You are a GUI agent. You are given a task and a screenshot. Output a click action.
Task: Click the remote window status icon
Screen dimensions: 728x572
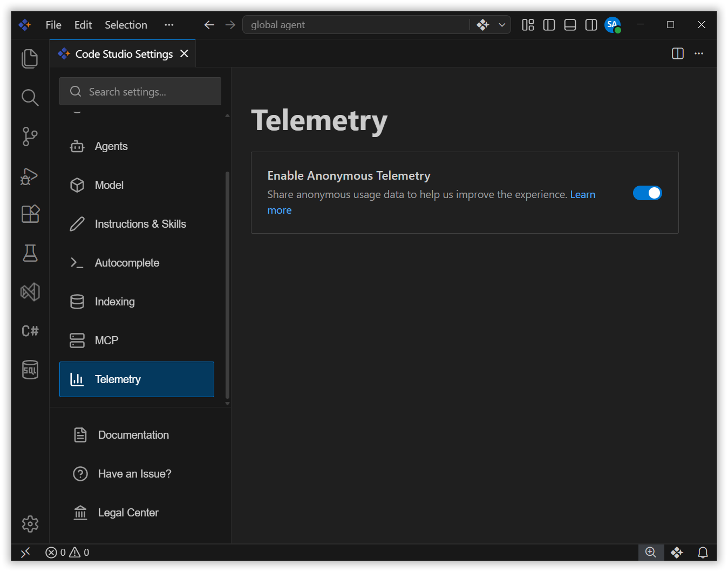pyautogui.click(x=25, y=552)
